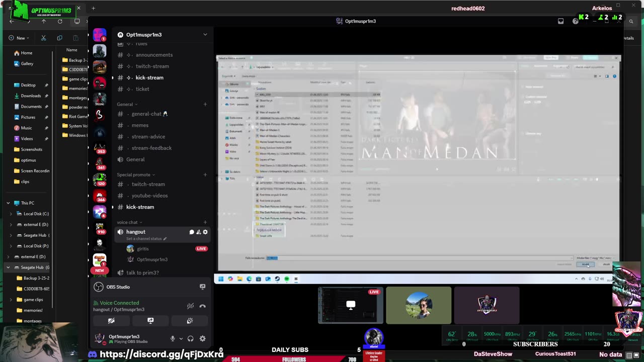Image resolution: width=644 pixels, height=362 pixels.
Task: Disconnect from voice with the hang-up icon
Action: click(x=202, y=306)
